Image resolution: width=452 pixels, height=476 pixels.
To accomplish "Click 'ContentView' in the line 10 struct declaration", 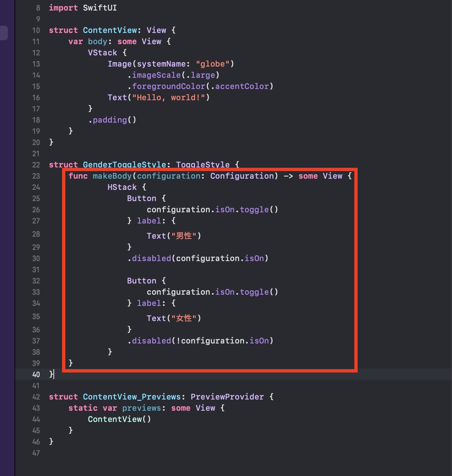I will coord(110,30).
